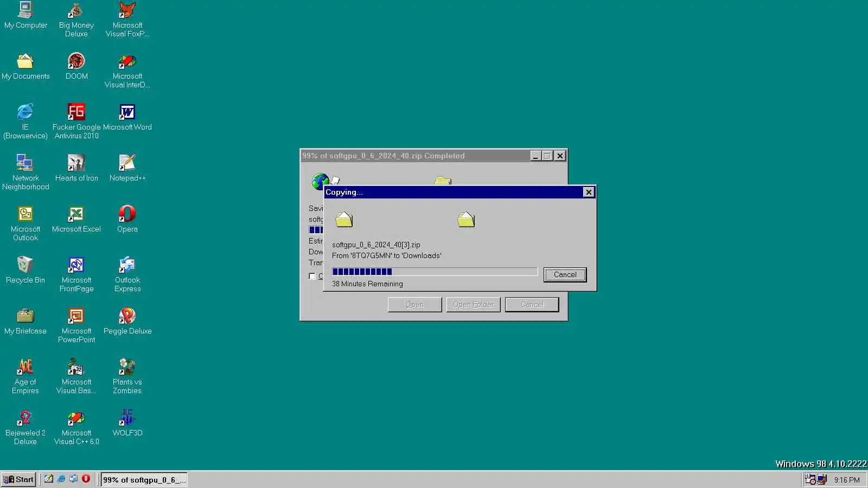Launch Internet Explorer from Quick Launch bar
Screen dimensions: 868x488
(61, 479)
